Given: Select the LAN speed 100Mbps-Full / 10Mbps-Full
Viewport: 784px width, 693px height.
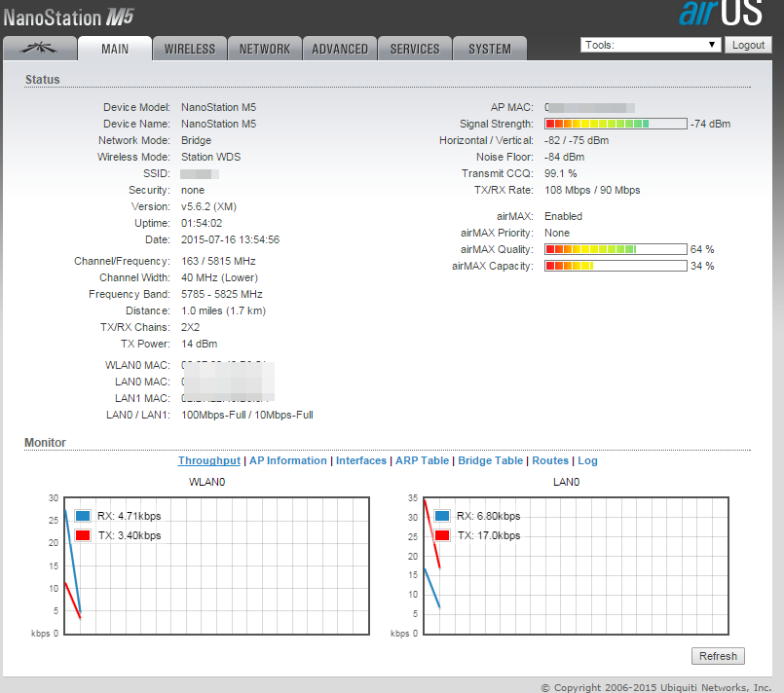Looking at the screenshot, I should [x=247, y=415].
